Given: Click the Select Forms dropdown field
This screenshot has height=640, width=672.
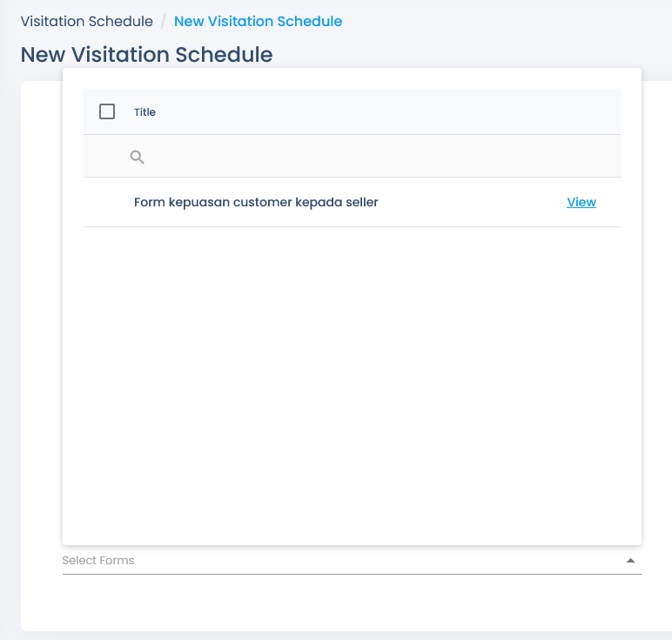Looking at the screenshot, I should click(x=352, y=560).
